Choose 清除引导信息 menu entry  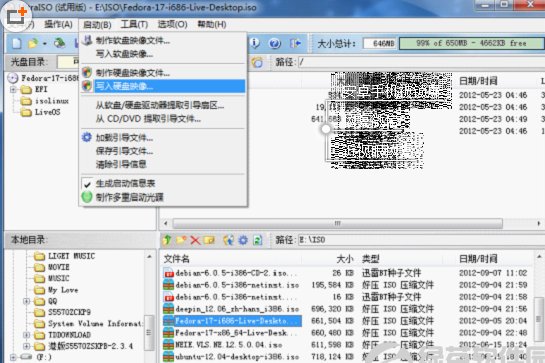click(x=121, y=164)
